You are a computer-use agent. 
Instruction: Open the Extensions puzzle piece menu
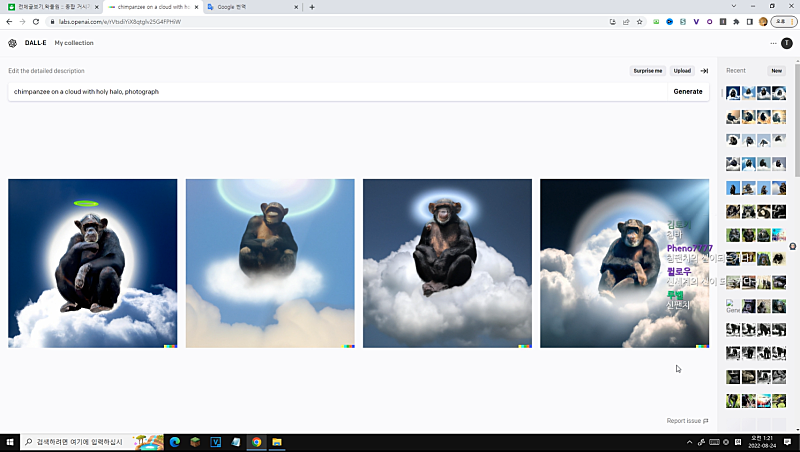(x=736, y=22)
